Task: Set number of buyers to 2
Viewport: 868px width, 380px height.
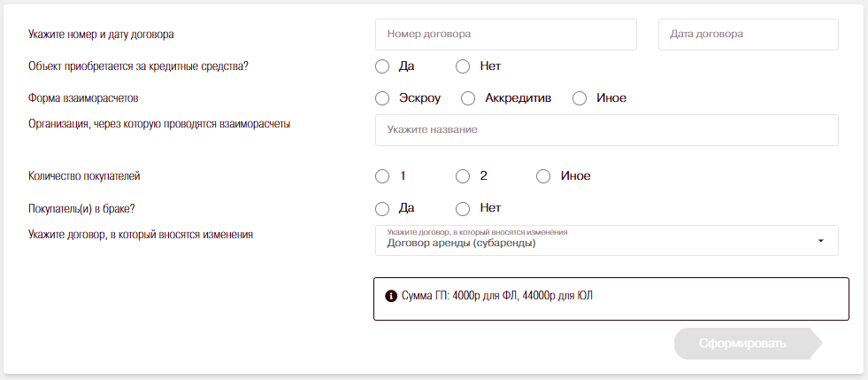Action: (x=463, y=176)
